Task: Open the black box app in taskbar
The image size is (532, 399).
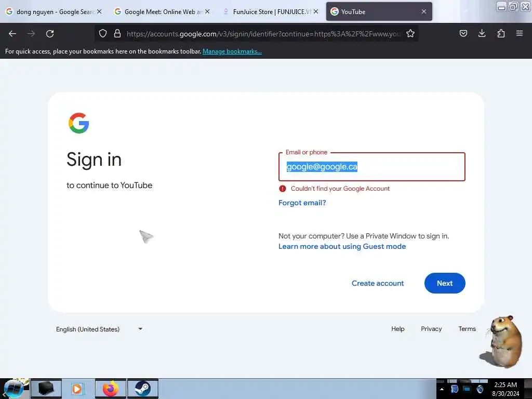Action: (x=46, y=389)
